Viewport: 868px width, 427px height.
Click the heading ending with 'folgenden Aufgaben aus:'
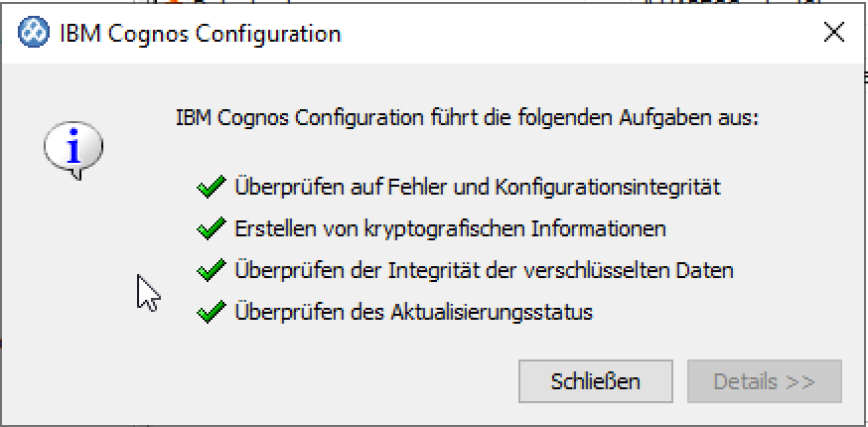pos(467,117)
